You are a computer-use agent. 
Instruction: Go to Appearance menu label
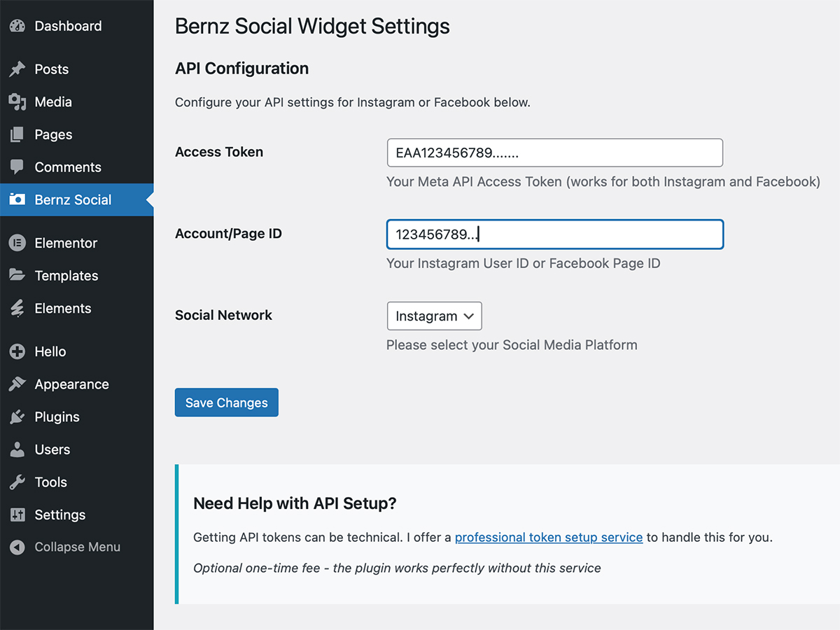click(71, 384)
